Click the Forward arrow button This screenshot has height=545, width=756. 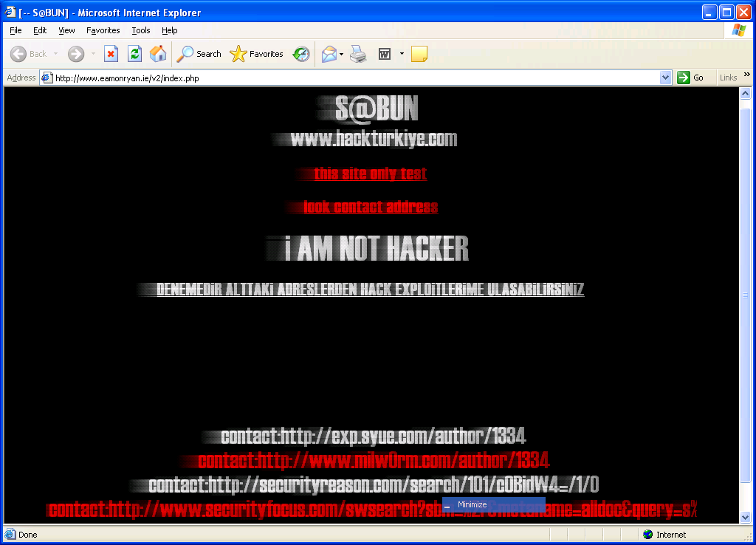[76, 54]
